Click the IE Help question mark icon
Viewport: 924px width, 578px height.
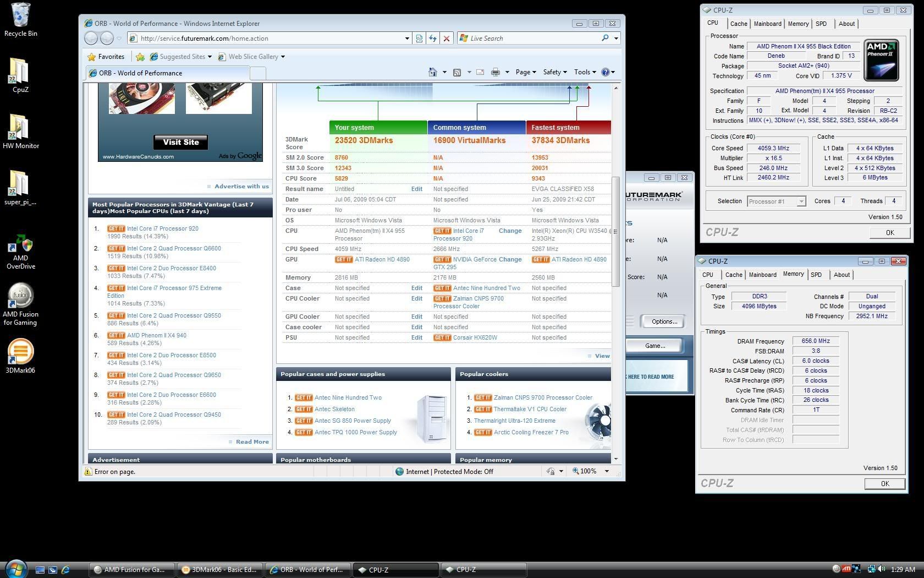[606, 72]
